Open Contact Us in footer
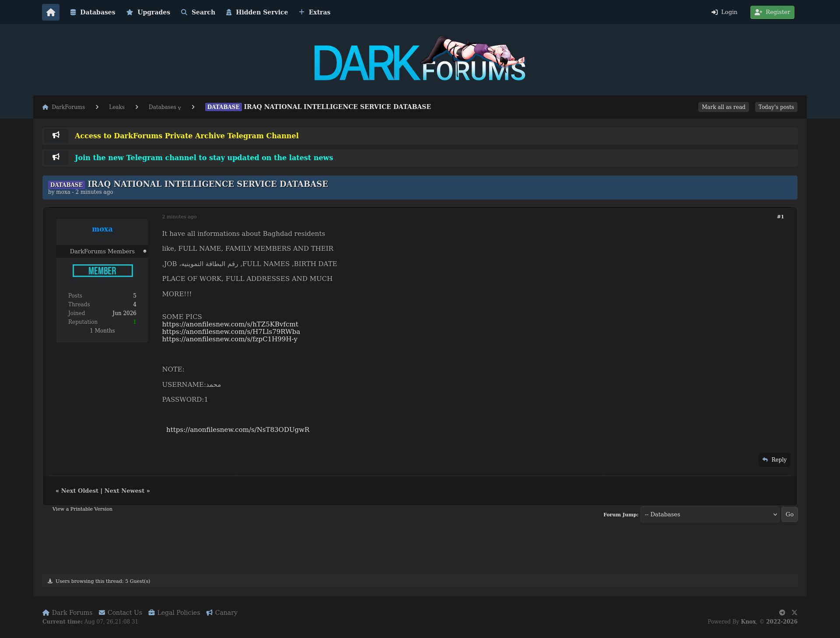The width and height of the screenshot is (840, 638). [120, 613]
